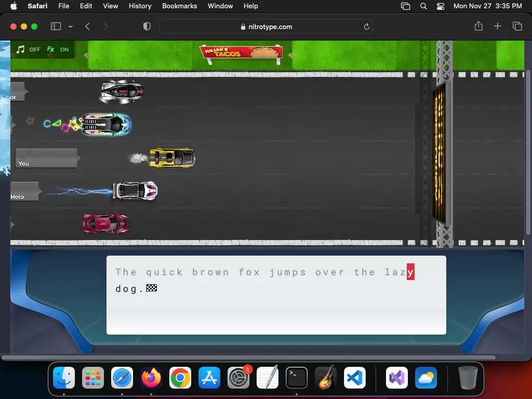The image size is (532, 399).
Task: Click the white car with lightning trail
Action: (x=135, y=190)
